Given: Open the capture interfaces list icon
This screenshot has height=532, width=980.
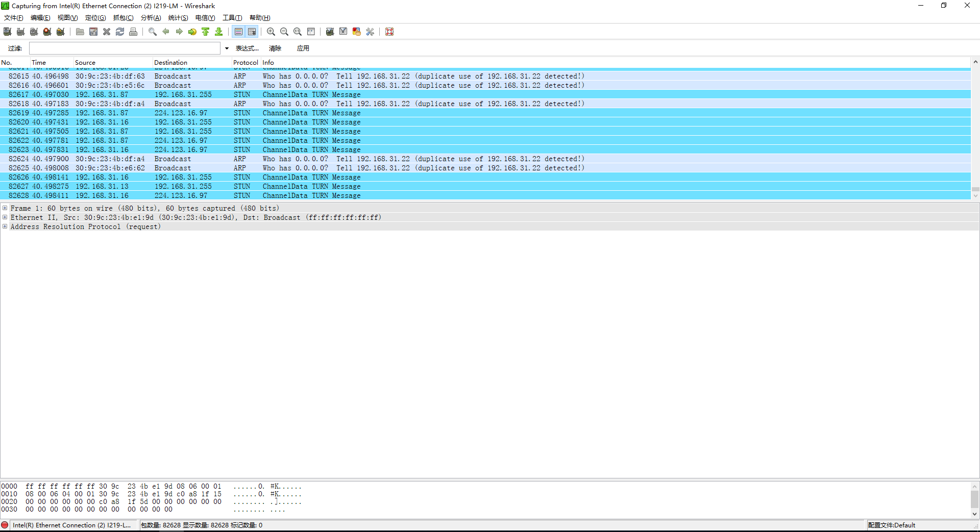Looking at the screenshot, I should (8, 32).
